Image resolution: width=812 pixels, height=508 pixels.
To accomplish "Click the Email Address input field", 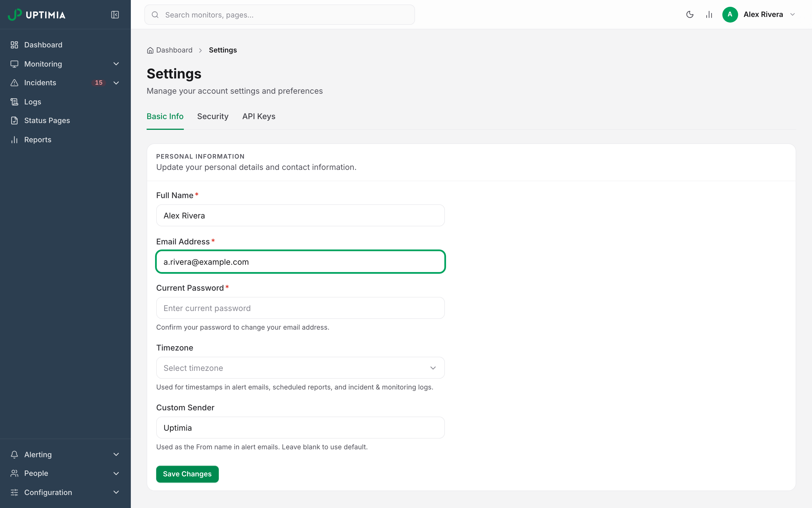I will [x=300, y=262].
